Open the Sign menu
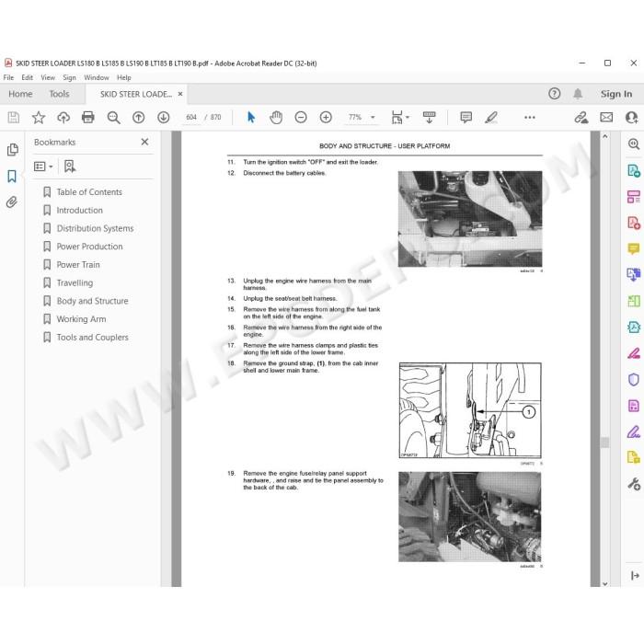Screen dimensions: 644x644 pos(69,77)
